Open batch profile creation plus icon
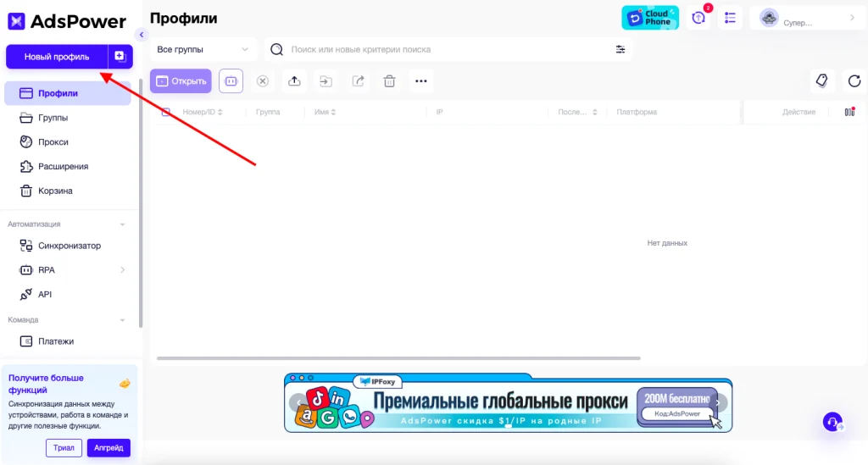 click(x=120, y=57)
